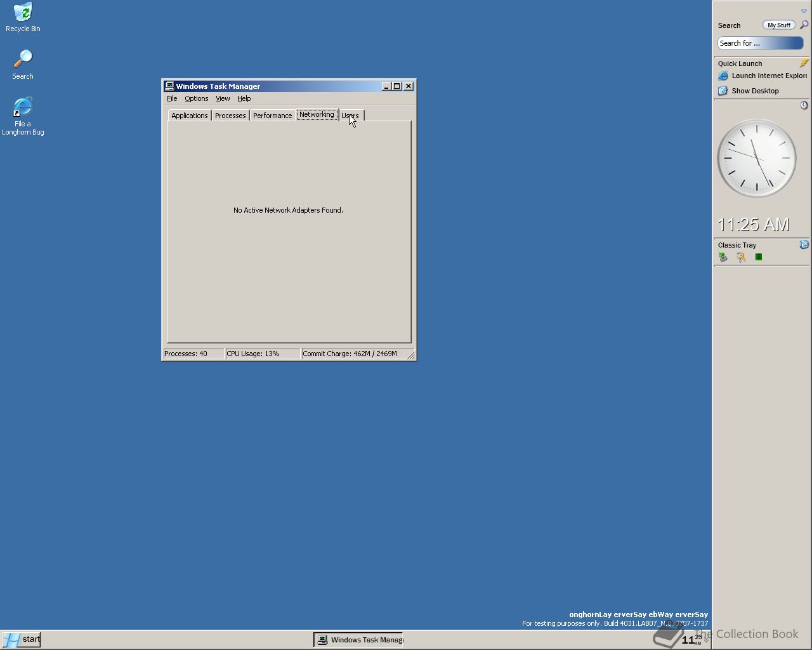Viewport: 812px width, 650px height.
Task: Minimize the Task Manager window
Action: click(x=386, y=86)
